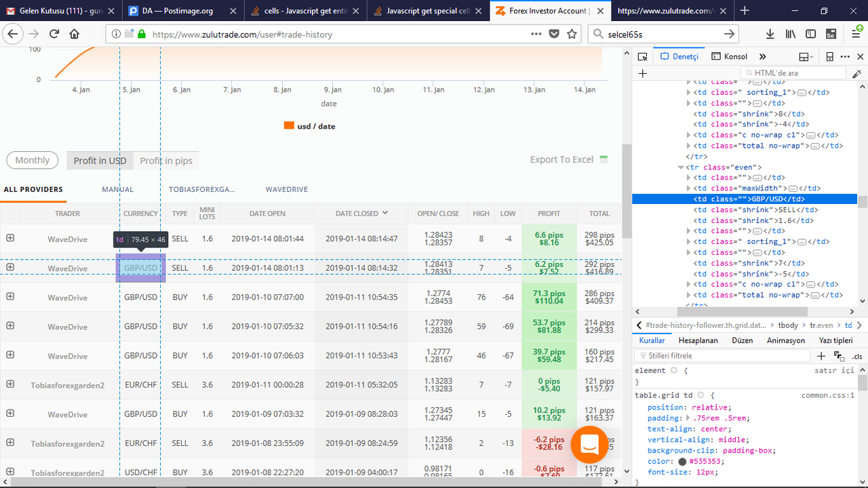Activate the eyedropper color picker tool

coord(857,73)
